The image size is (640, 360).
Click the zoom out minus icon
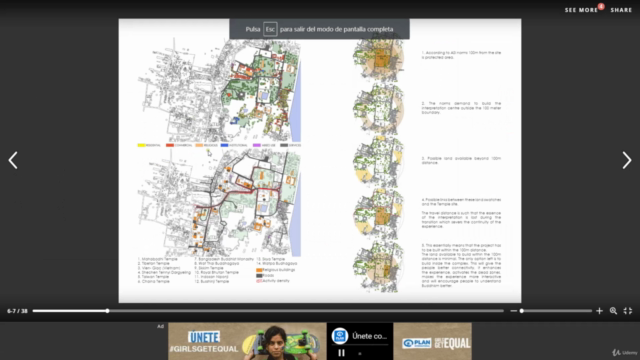click(x=513, y=311)
